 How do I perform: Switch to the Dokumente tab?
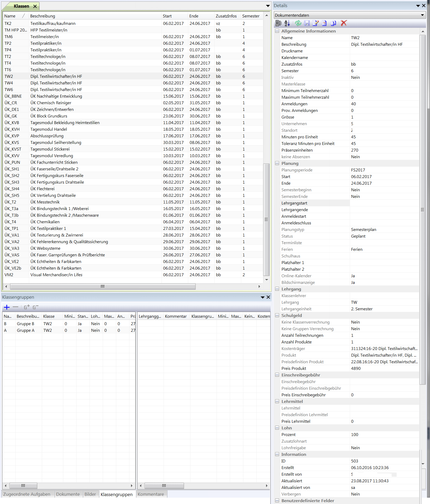tap(68, 494)
